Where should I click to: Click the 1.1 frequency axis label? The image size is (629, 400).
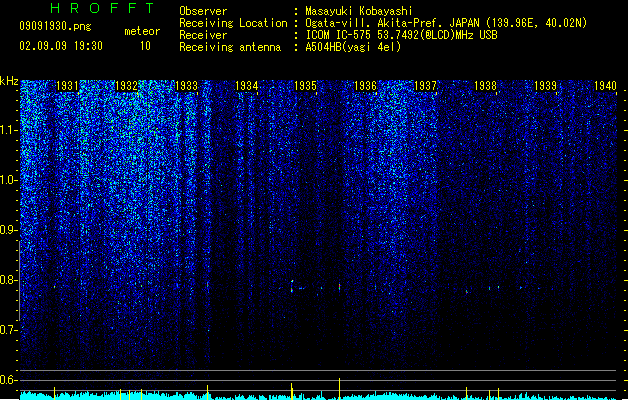tap(8, 130)
